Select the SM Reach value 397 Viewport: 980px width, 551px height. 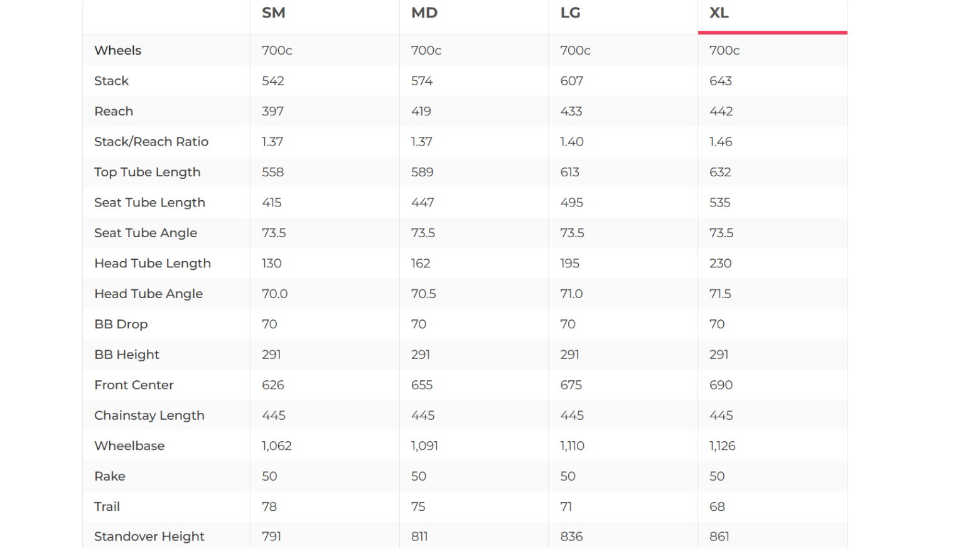(272, 112)
